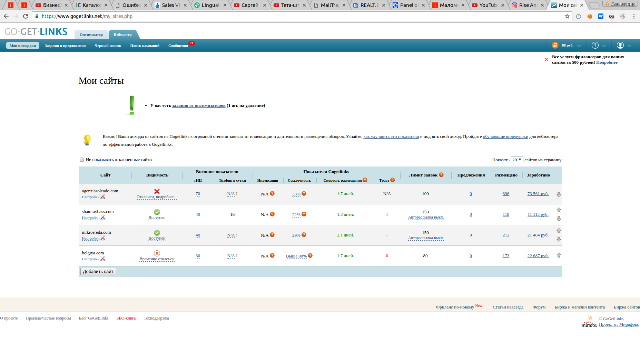Click green check visibility icon for mikrosreda.com
Screen dimensions: 640x364
pos(157,233)
